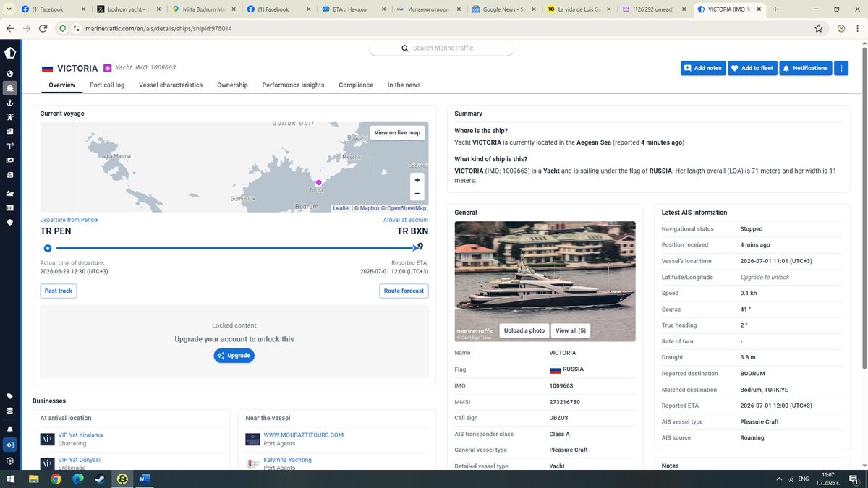This screenshot has width=868, height=488.
Task: Click the Leaflet map attribution link
Action: tap(341, 208)
